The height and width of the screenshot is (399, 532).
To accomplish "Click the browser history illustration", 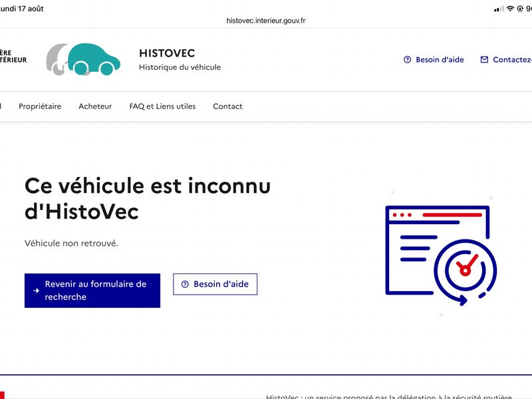I will (441, 255).
